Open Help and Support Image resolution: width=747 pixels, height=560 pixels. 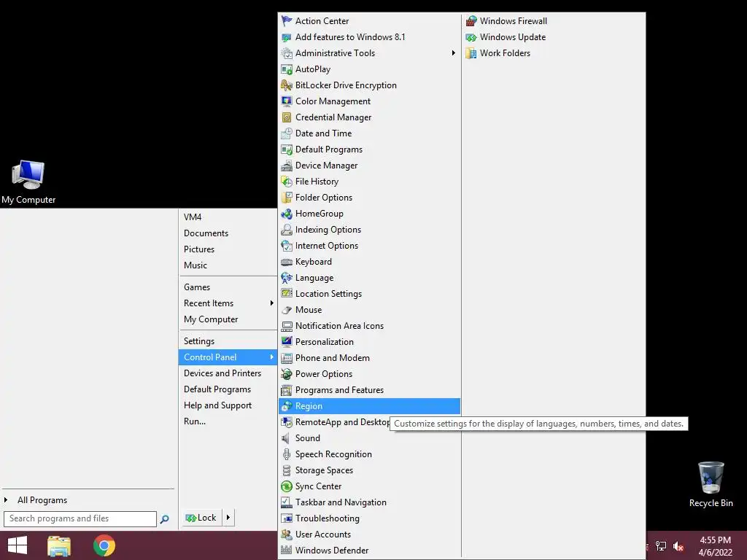pyautogui.click(x=228, y=405)
